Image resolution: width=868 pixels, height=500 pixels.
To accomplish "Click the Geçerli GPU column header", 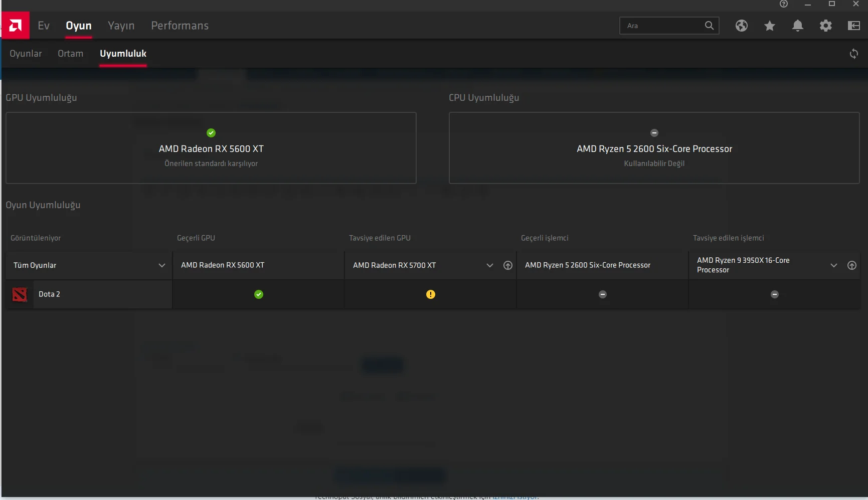I will point(196,238).
